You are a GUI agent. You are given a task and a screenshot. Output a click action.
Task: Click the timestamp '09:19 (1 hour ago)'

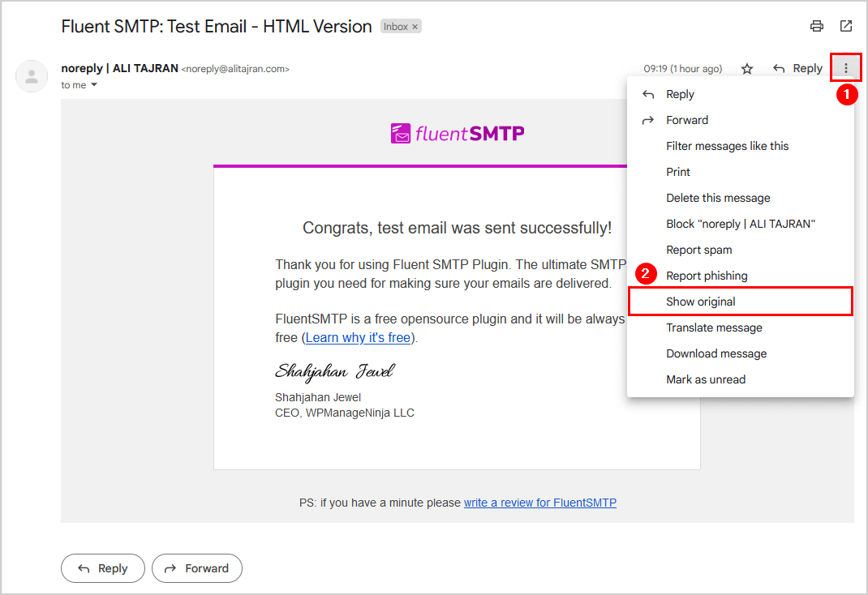pyautogui.click(x=682, y=69)
